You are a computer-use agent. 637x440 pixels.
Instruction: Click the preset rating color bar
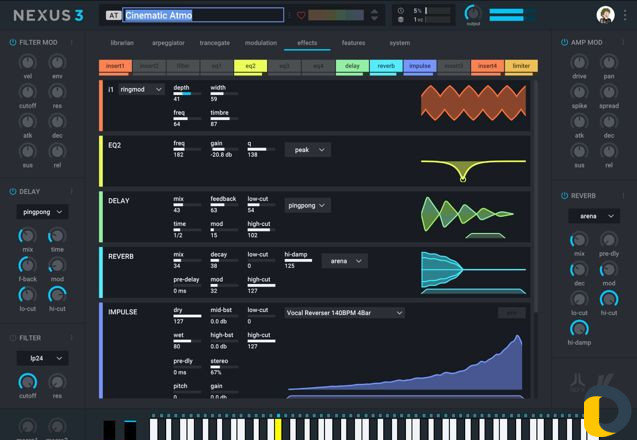(x=336, y=15)
